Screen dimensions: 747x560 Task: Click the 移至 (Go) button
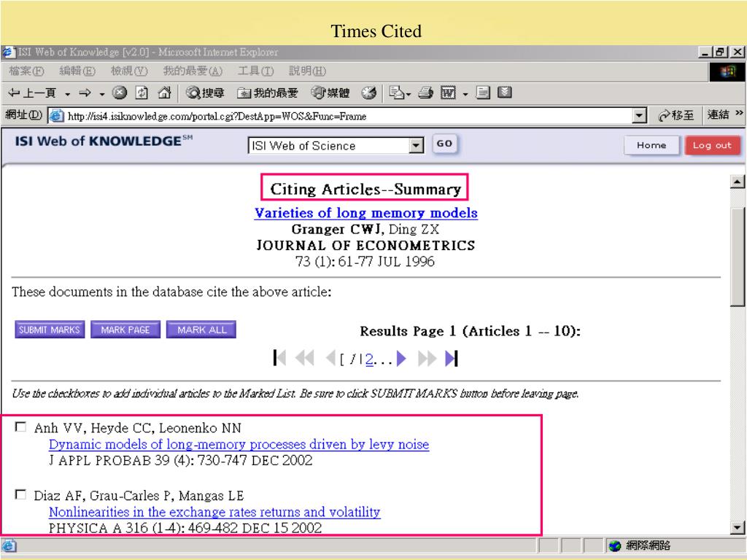pyautogui.click(x=676, y=116)
